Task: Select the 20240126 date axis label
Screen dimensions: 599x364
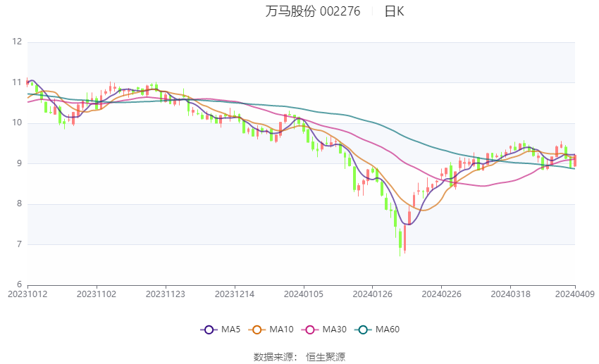Action: coord(373,294)
